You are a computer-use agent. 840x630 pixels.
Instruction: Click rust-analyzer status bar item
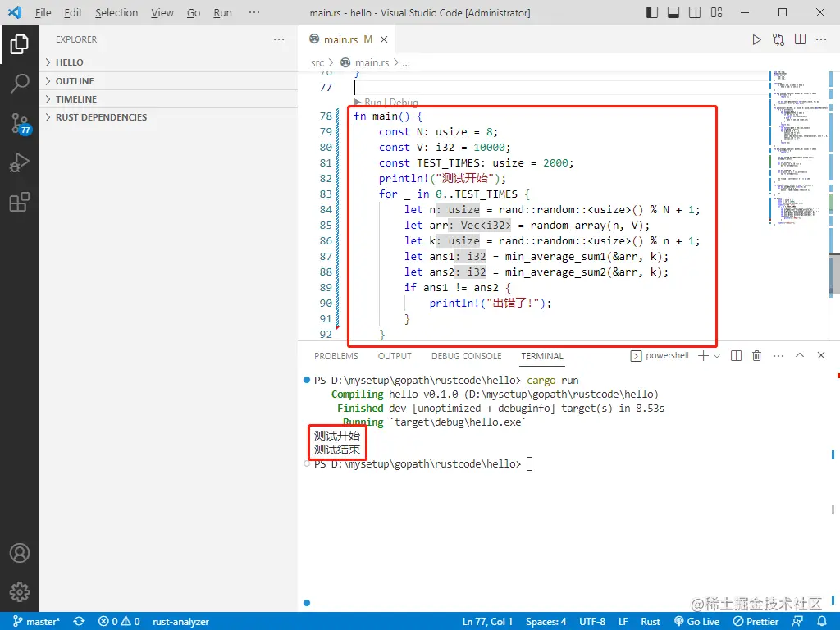point(180,622)
